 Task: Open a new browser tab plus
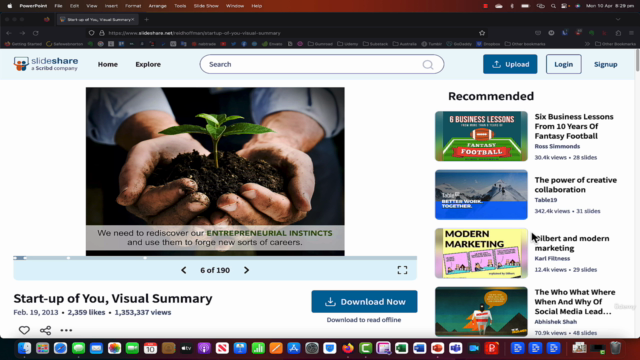point(147,19)
